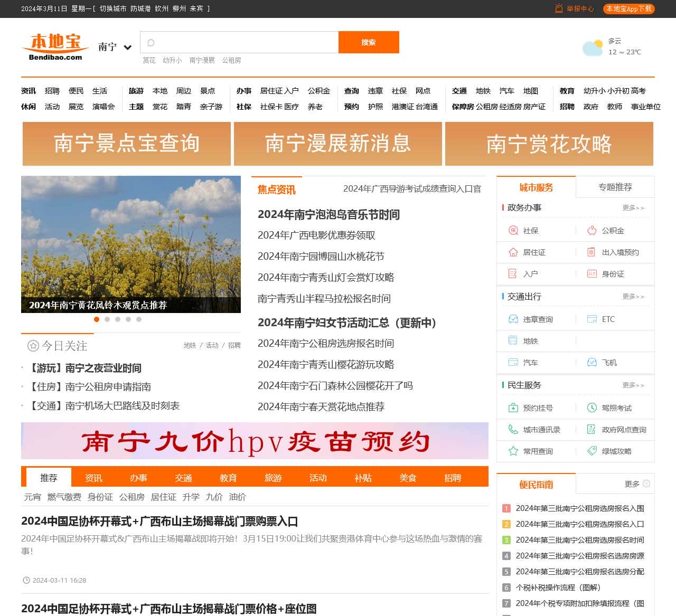Expand 更多 next to 政务办事
The height and width of the screenshot is (616, 676).
tap(633, 208)
